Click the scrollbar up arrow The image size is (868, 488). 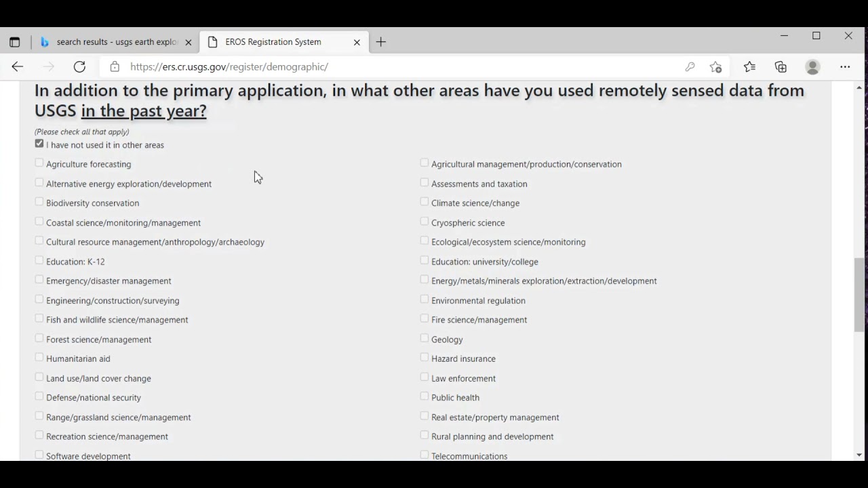click(859, 88)
